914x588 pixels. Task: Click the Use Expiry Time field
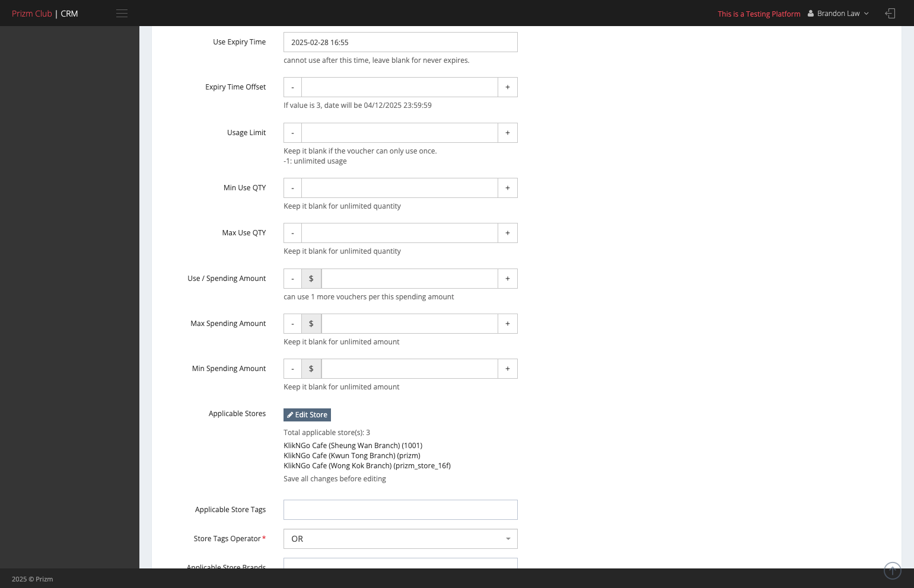click(x=400, y=42)
